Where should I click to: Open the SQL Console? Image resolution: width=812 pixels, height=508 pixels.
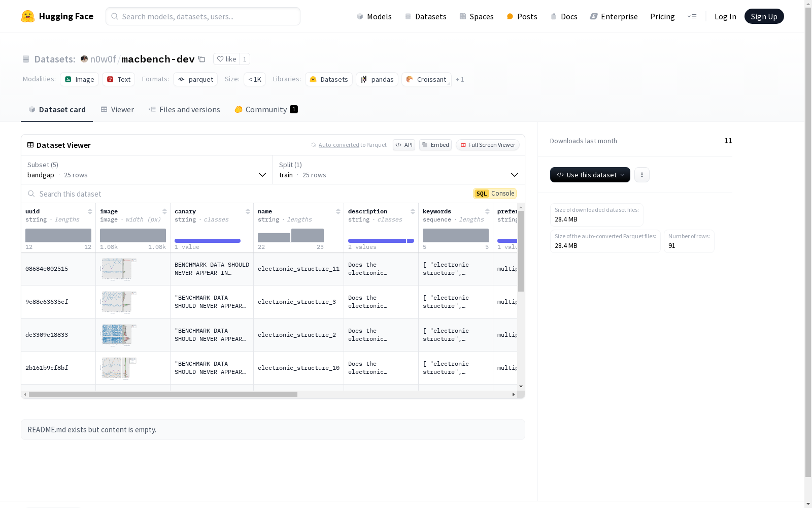coord(495,194)
